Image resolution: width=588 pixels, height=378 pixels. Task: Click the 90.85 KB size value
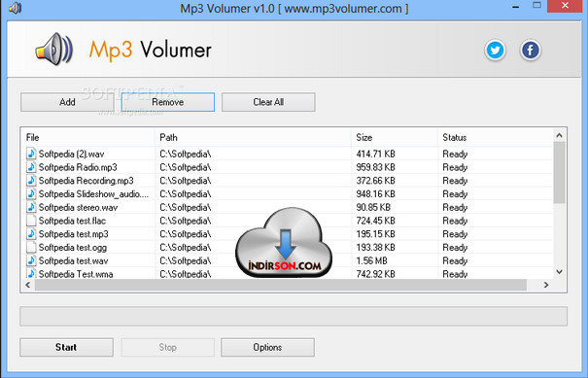pyautogui.click(x=373, y=207)
